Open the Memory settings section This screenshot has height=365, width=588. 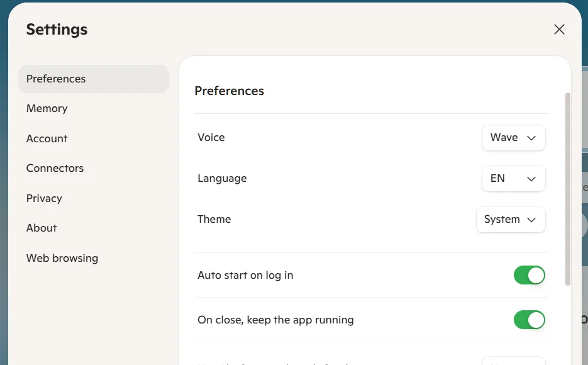[x=47, y=108]
